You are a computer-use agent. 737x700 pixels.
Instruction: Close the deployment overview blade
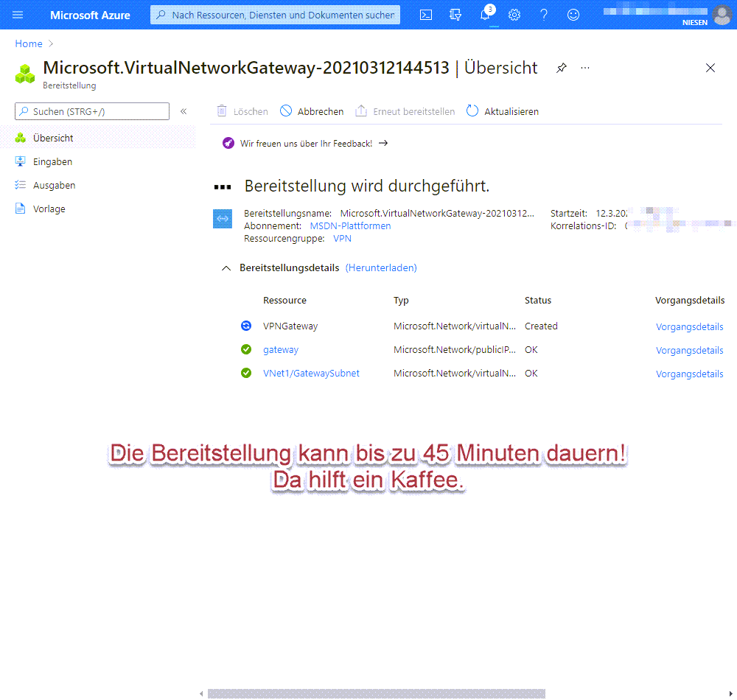click(710, 68)
